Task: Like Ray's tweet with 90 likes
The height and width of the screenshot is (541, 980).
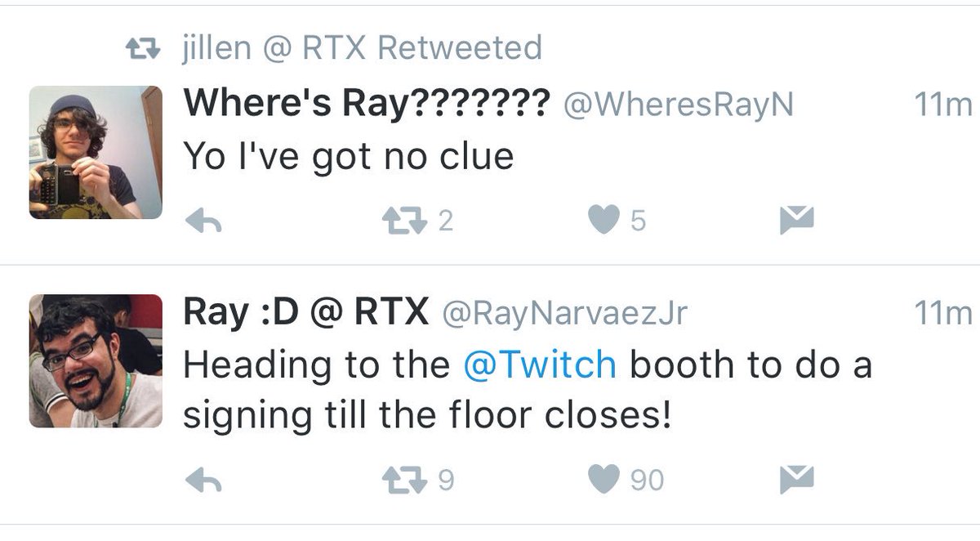Action: coord(604,479)
